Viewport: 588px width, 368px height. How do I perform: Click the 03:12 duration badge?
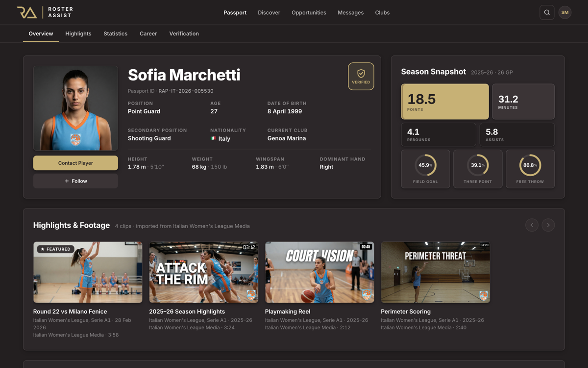coord(249,247)
